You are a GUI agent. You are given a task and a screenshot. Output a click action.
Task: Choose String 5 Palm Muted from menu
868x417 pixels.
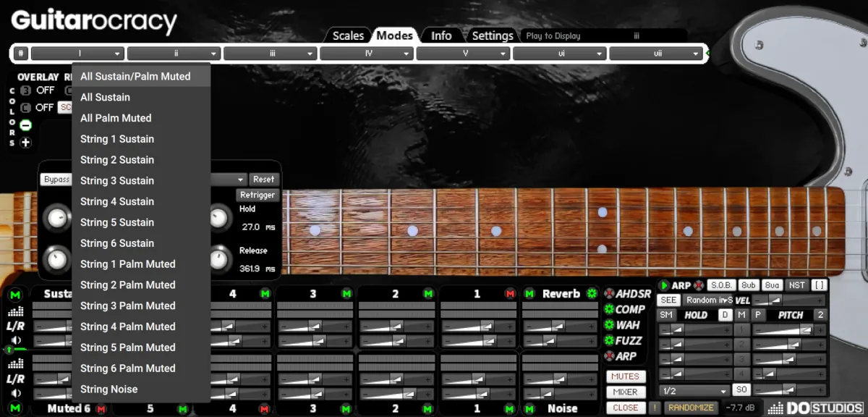tap(142, 347)
